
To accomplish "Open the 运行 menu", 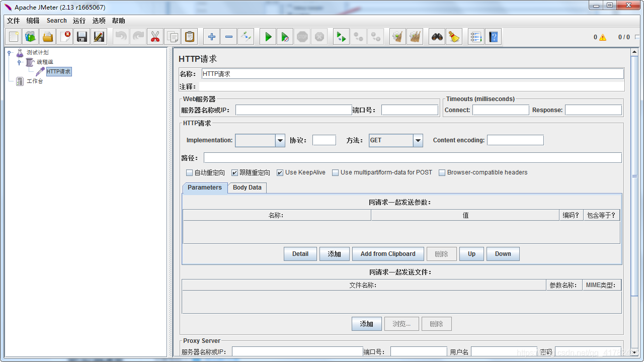I will point(79,21).
